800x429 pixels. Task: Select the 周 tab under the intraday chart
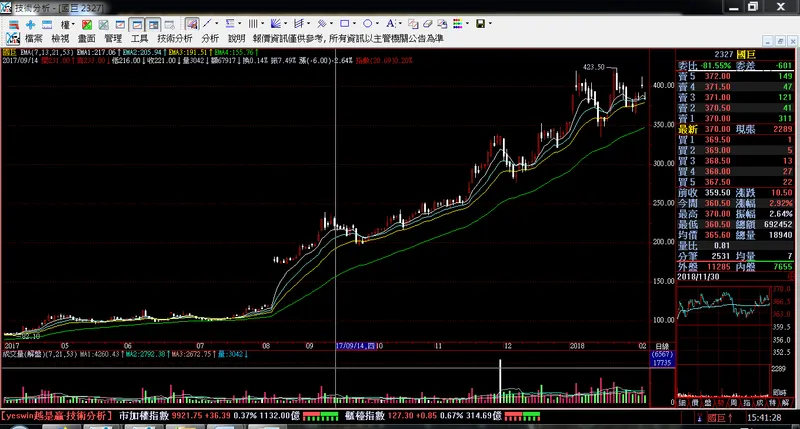(734, 402)
